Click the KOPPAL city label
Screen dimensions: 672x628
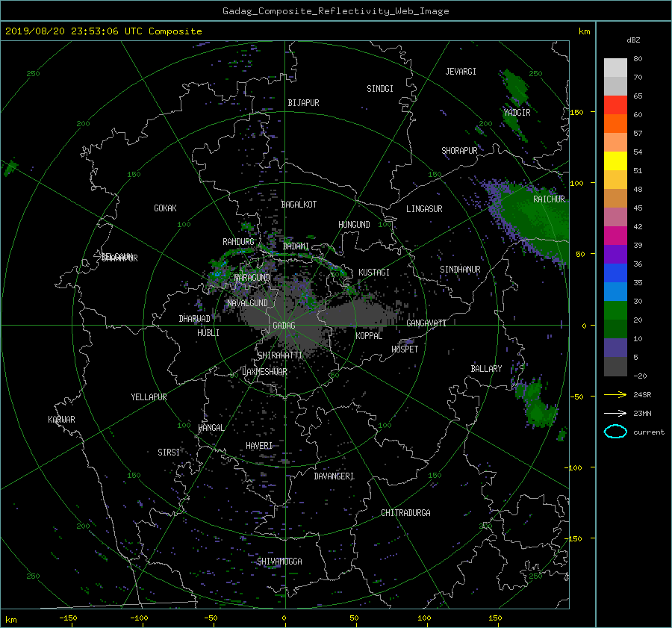click(x=369, y=336)
